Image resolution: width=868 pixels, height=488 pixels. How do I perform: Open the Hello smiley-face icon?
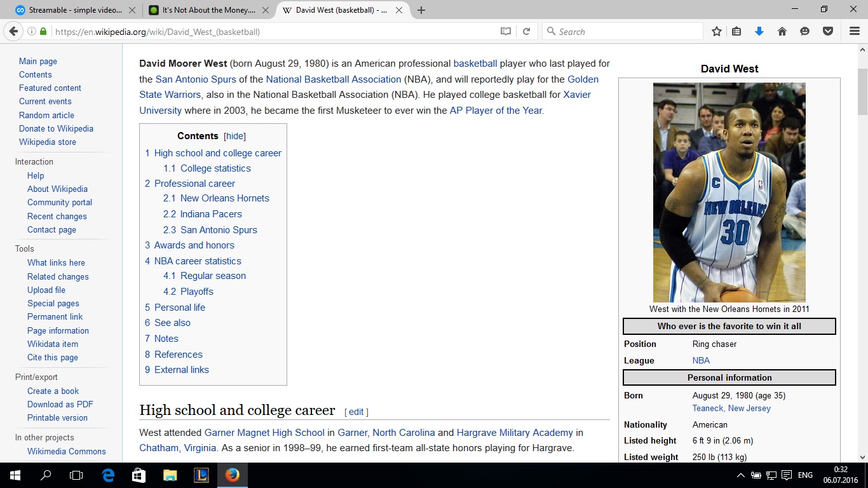(x=805, y=31)
